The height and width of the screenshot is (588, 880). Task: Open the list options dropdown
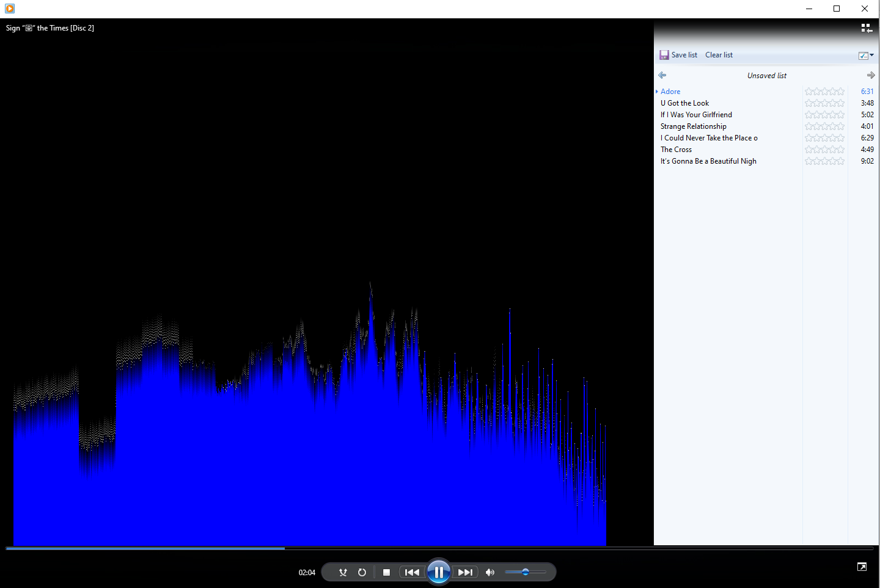[x=866, y=56]
